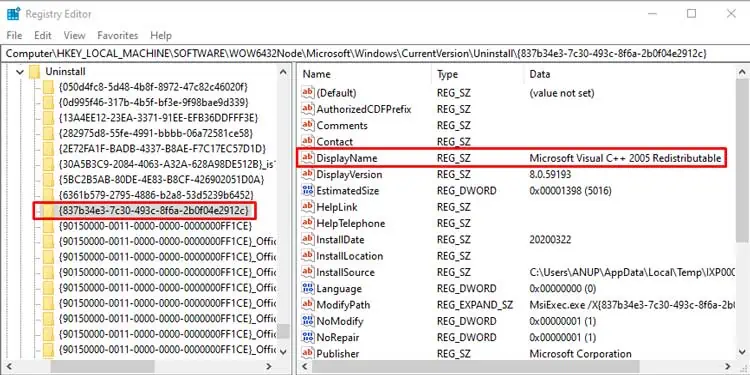Select the DisplayName string value icon
The image size is (750, 375).
point(308,158)
